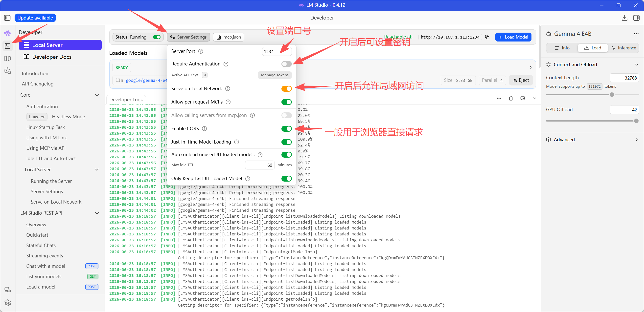Disable the Enable CORS toggle
The image size is (644, 312).
point(286,129)
